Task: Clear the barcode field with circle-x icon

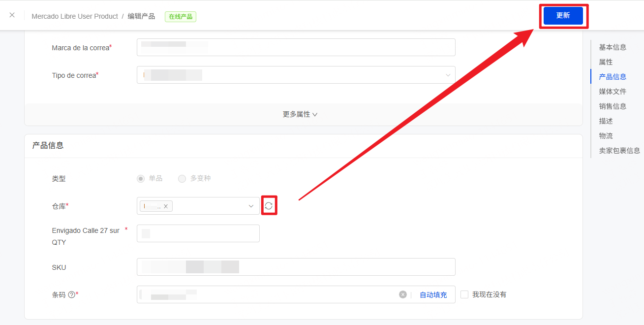Action: [403, 294]
